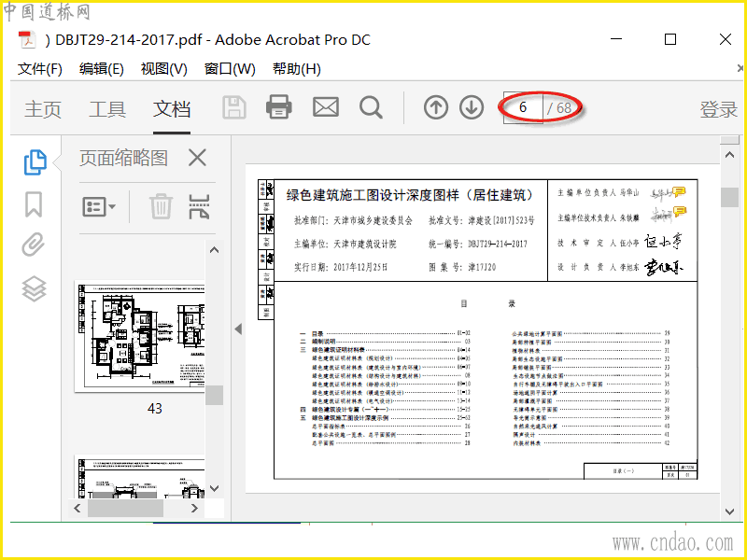Open the 编辑(E) menu
The image size is (747, 560).
tap(102, 69)
